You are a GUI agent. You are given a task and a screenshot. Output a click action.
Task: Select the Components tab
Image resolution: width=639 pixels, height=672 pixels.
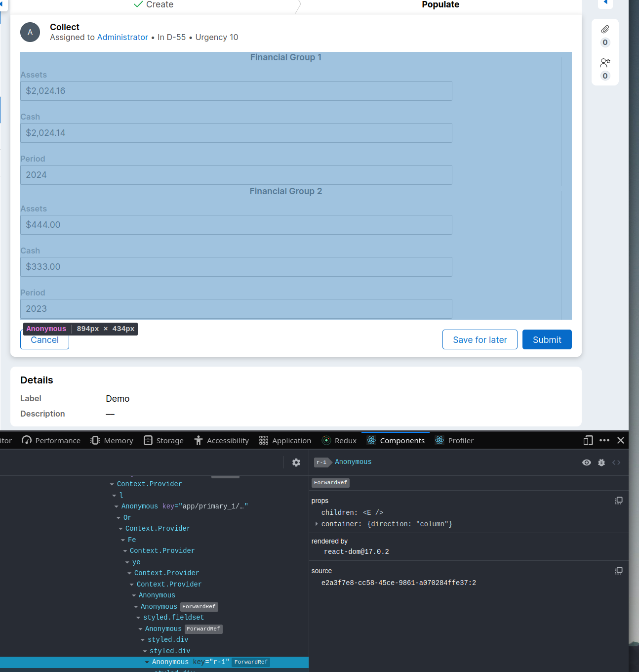click(x=396, y=440)
